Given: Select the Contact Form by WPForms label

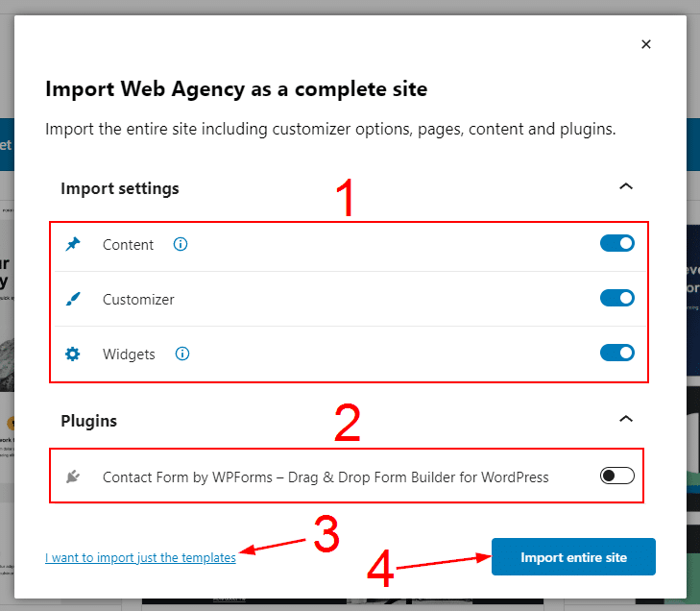Looking at the screenshot, I should click(326, 477).
